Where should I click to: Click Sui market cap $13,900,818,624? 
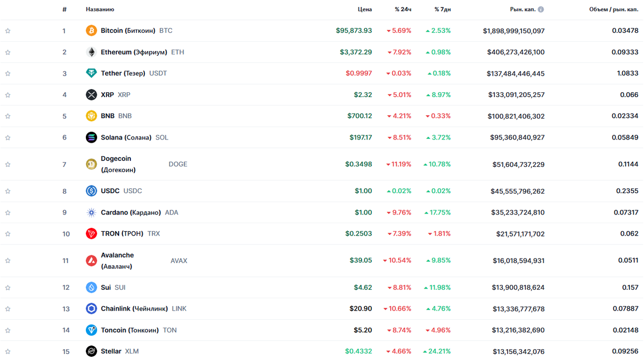[518, 288]
